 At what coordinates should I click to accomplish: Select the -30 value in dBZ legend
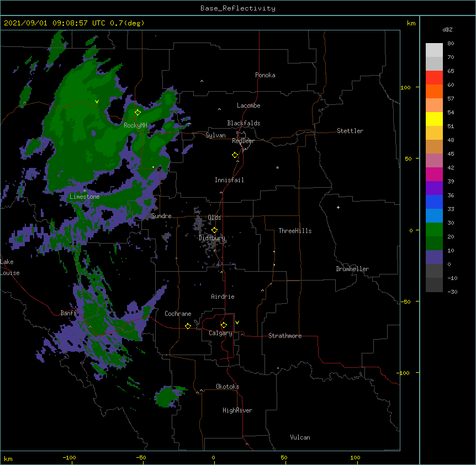click(452, 292)
